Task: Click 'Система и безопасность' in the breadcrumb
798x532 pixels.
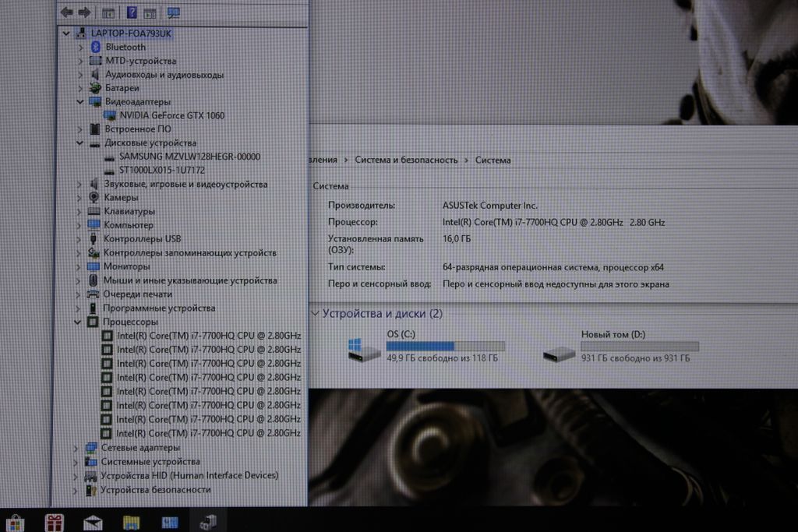Action: point(406,160)
